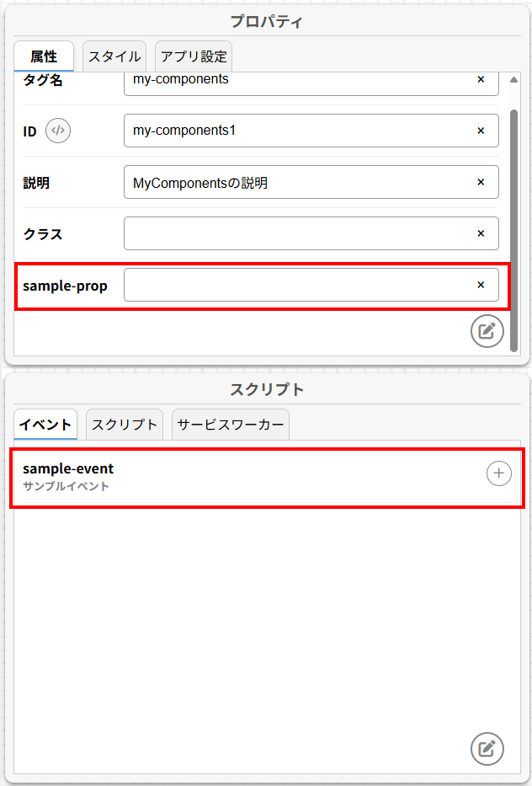532x786 pixels.
Task: Switch to the 属性 tab
Action: 45,56
